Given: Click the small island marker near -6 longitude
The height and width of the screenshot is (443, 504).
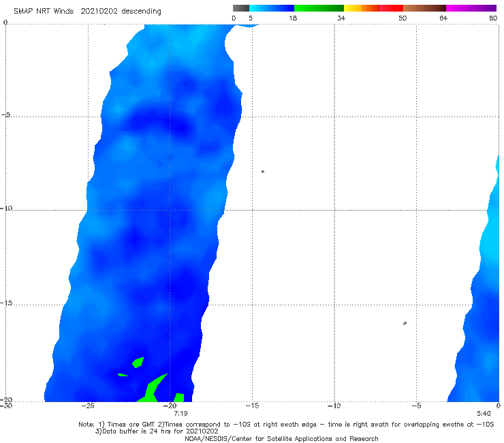Looking at the screenshot, I should pyautogui.click(x=405, y=323).
